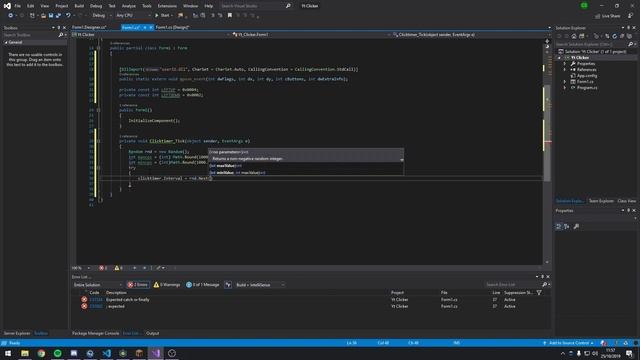Viewport: 640px width, 360px height.
Task: Open Chrome from the Windows taskbar
Action: [41, 353]
